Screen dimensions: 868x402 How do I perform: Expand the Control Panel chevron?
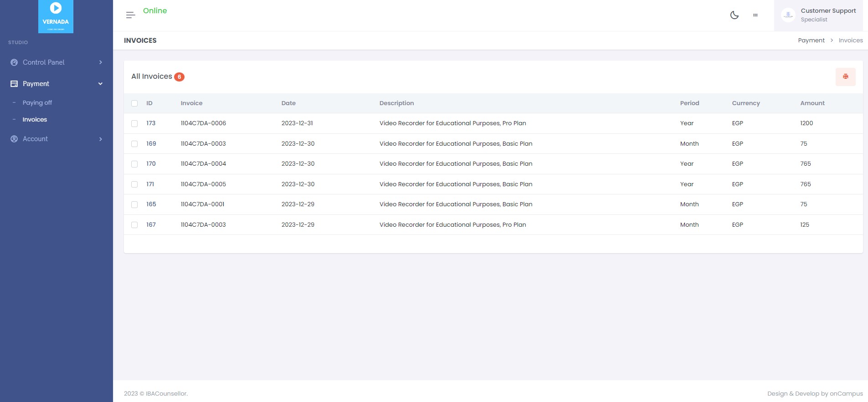click(x=101, y=62)
